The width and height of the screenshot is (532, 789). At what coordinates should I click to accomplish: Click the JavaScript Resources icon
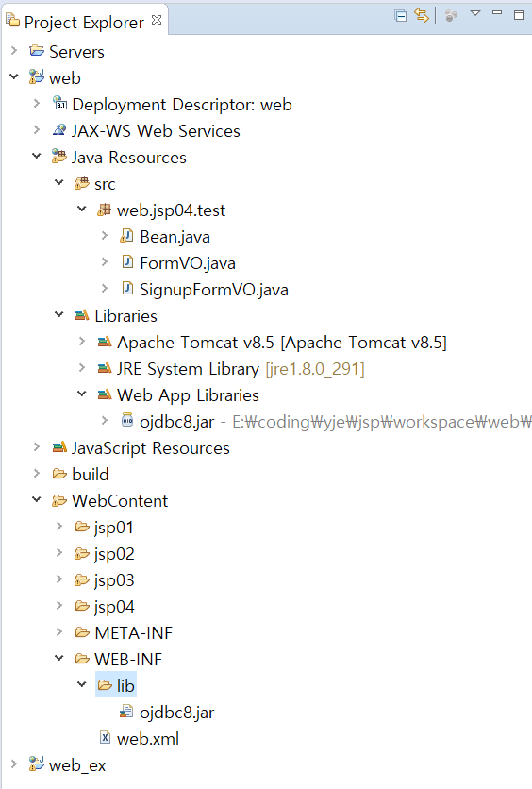click(59, 446)
